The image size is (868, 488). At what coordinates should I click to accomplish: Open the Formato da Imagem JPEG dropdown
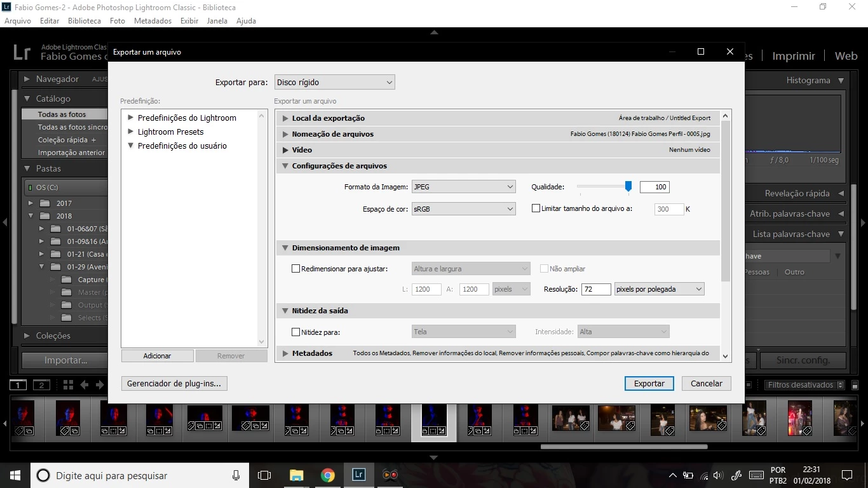click(463, 187)
